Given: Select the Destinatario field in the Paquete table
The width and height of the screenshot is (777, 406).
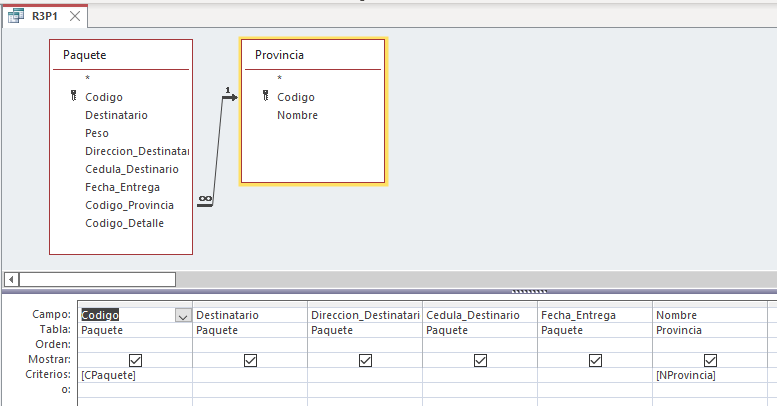Looking at the screenshot, I should (x=116, y=115).
